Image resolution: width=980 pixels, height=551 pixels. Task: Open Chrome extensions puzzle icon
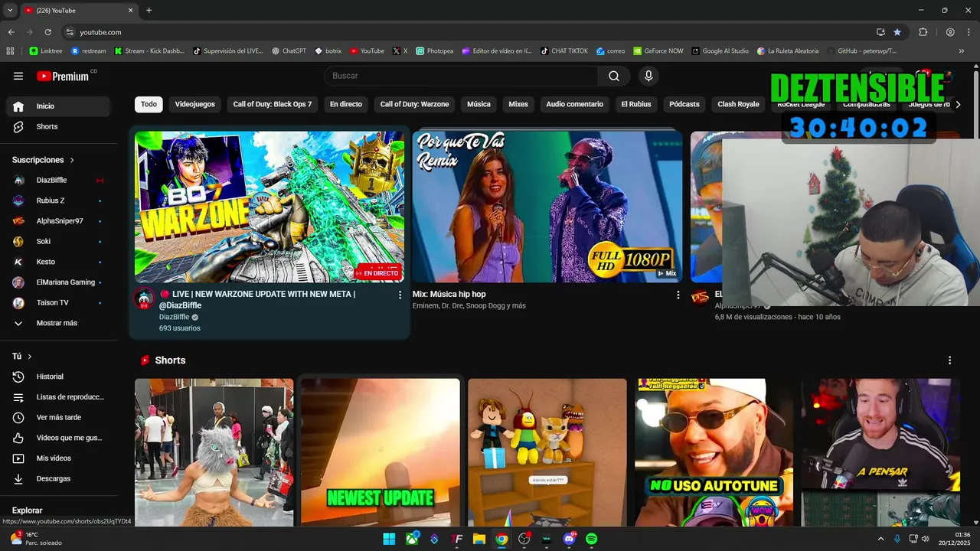(x=923, y=32)
